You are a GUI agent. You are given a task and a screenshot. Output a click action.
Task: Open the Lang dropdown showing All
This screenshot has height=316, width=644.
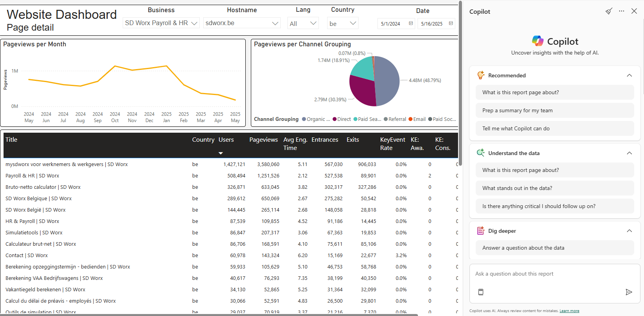click(303, 24)
